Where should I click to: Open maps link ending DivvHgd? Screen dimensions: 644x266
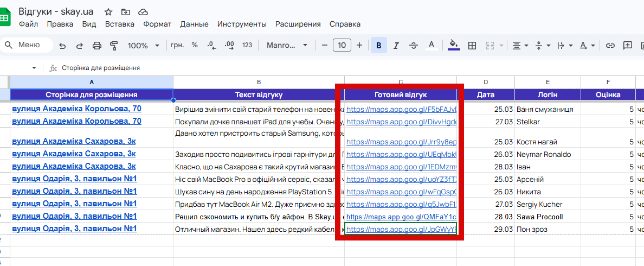click(x=401, y=122)
